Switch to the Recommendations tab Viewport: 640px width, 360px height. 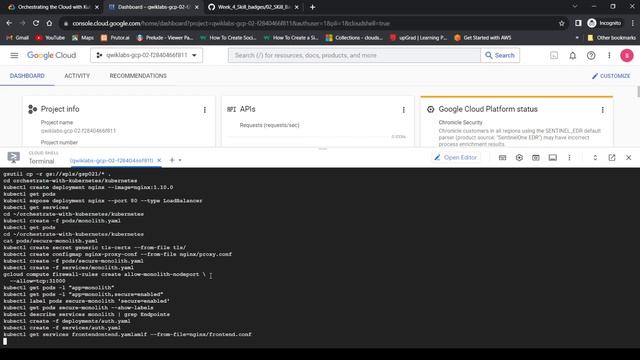(138, 76)
